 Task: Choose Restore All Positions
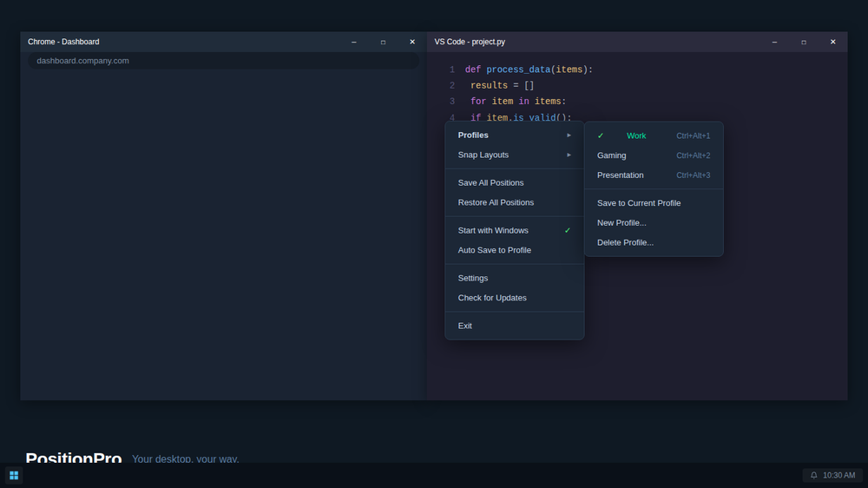coord(514,202)
